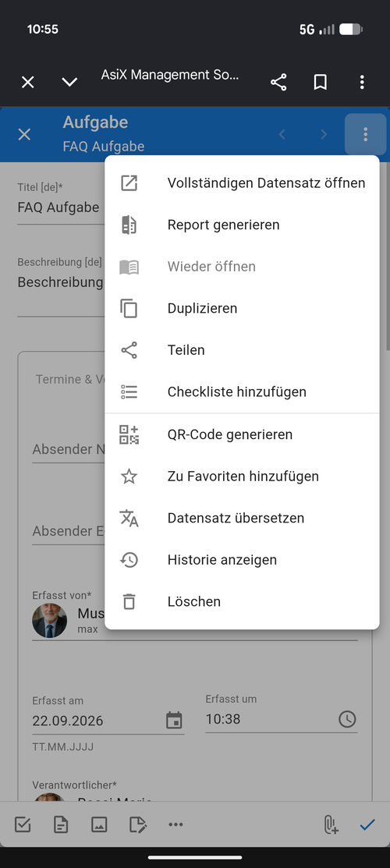Tap the checklist icon in menu
Image resolution: width=390 pixels, height=868 pixels.
[x=129, y=392]
